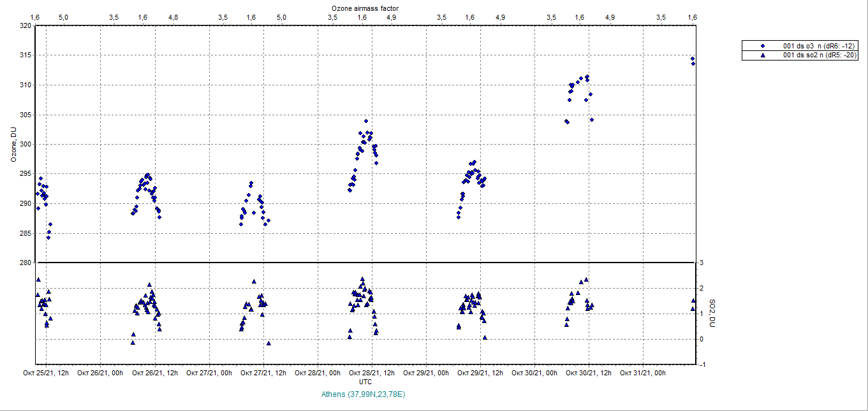Click the diamond marker in the o3 legend entry
Screen dimensions: 868x411
click(763, 47)
